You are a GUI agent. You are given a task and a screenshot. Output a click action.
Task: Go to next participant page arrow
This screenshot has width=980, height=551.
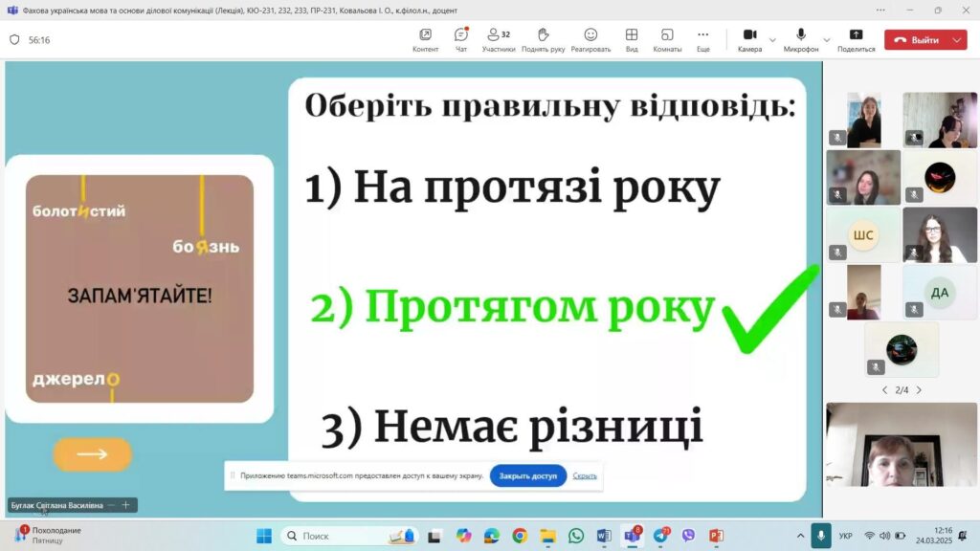coord(919,390)
